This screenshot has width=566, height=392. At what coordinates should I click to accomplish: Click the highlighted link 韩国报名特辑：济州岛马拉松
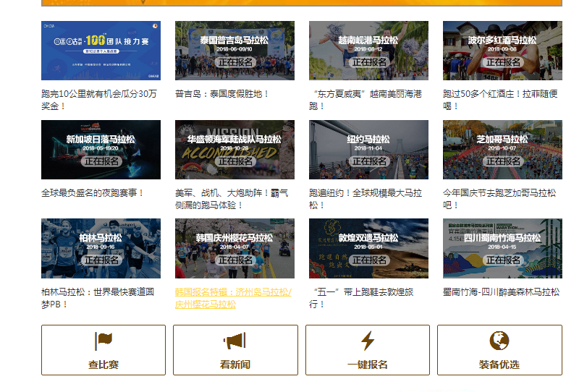tap(233, 298)
